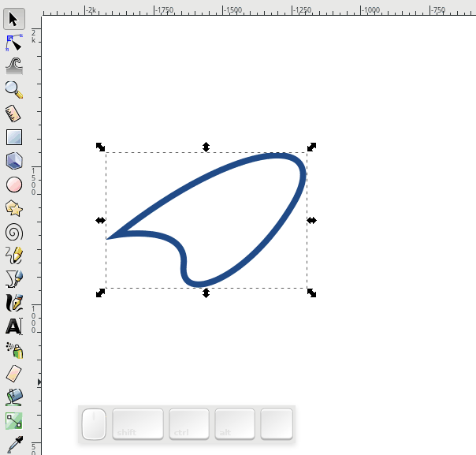Select the Spray tool

14,350
